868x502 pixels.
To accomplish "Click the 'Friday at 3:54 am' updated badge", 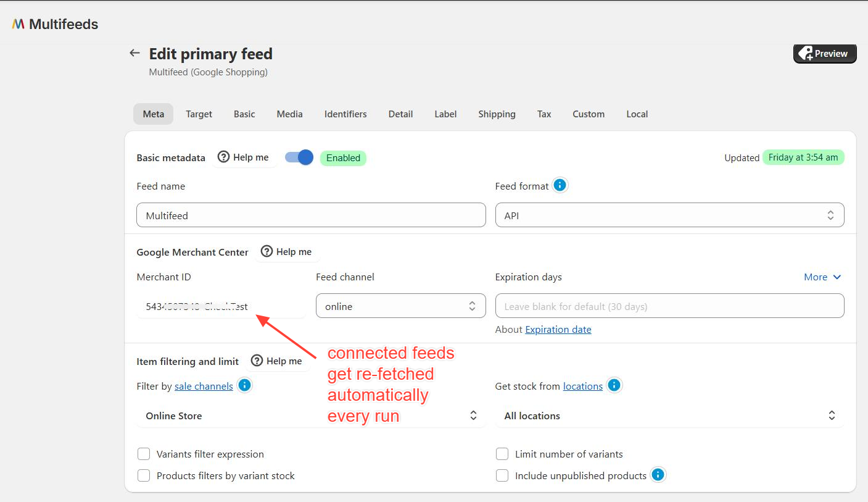I will 803,157.
